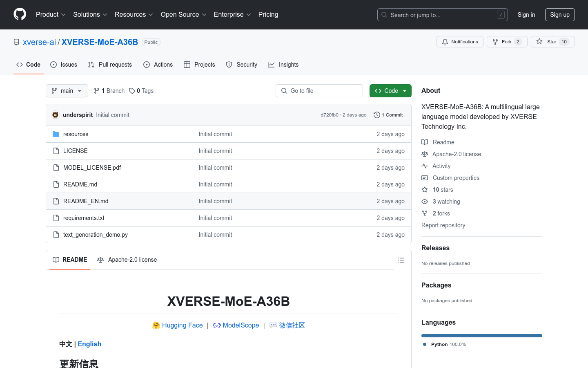Viewport: 588px width, 368px height.
Task: Click the Readme link in About
Action: coord(438,142)
